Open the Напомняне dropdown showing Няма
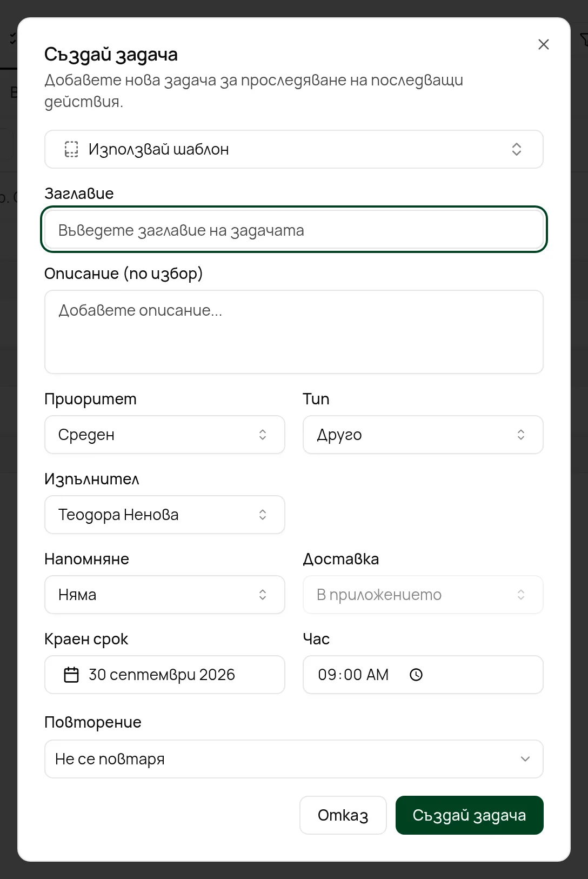 (x=165, y=595)
